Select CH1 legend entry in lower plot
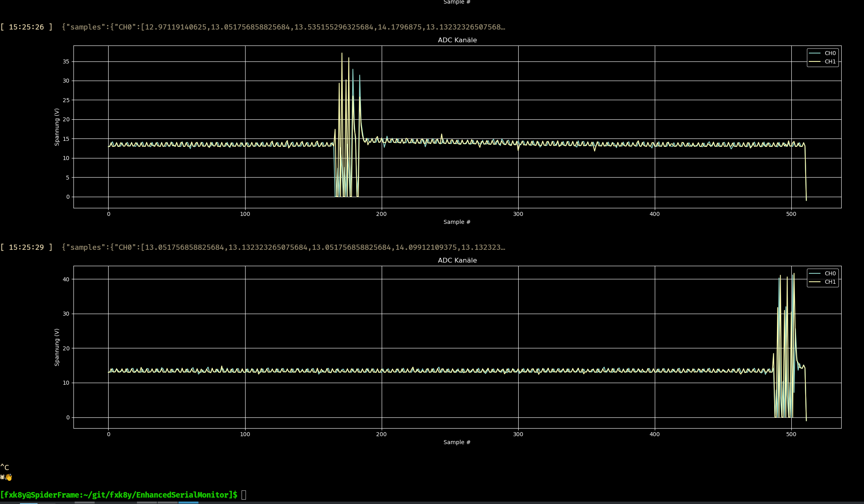The width and height of the screenshot is (864, 504). (830, 282)
